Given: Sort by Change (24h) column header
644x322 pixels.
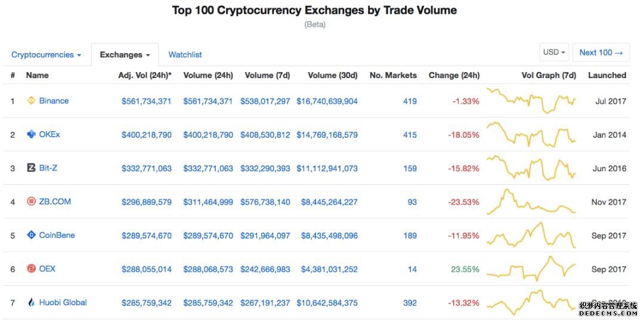Looking at the screenshot, I should 454,75.
